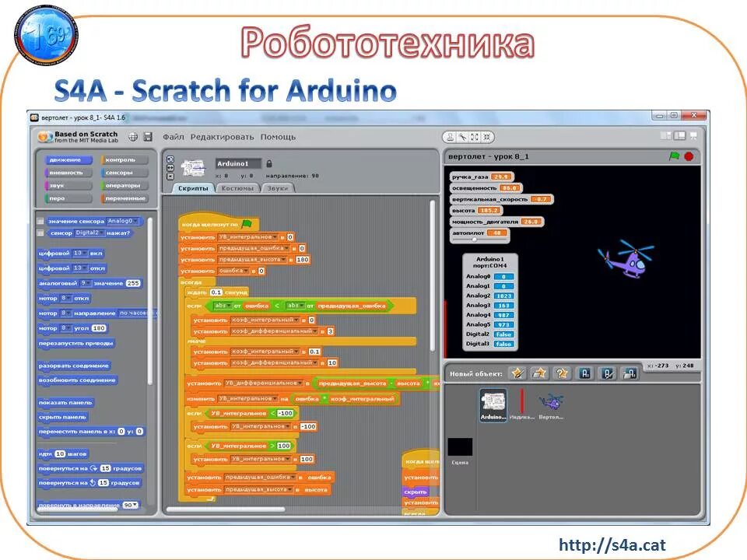The width and height of the screenshot is (747, 560).
Task: Click the green flag to run project
Action: [x=675, y=156]
